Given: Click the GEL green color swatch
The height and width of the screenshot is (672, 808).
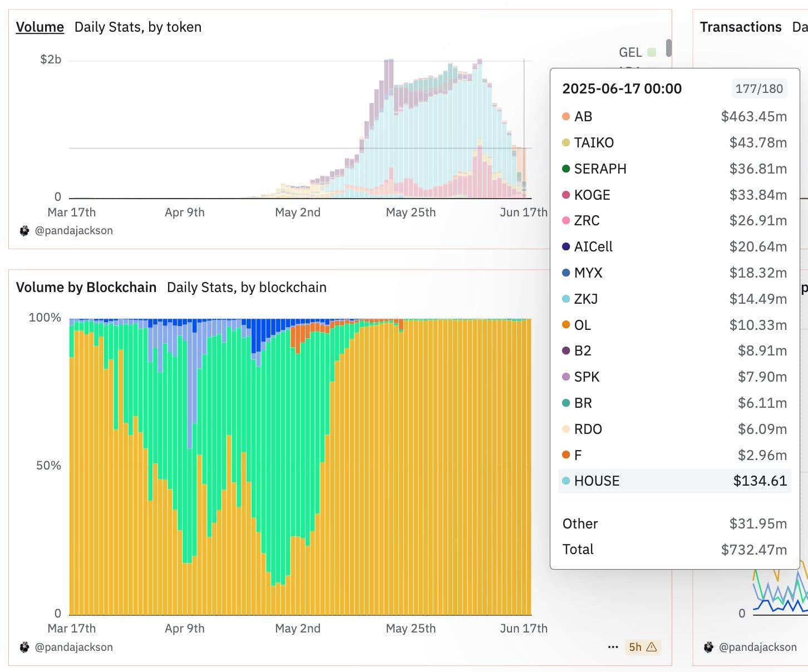Looking at the screenshot, I should [x=651, y=52].
